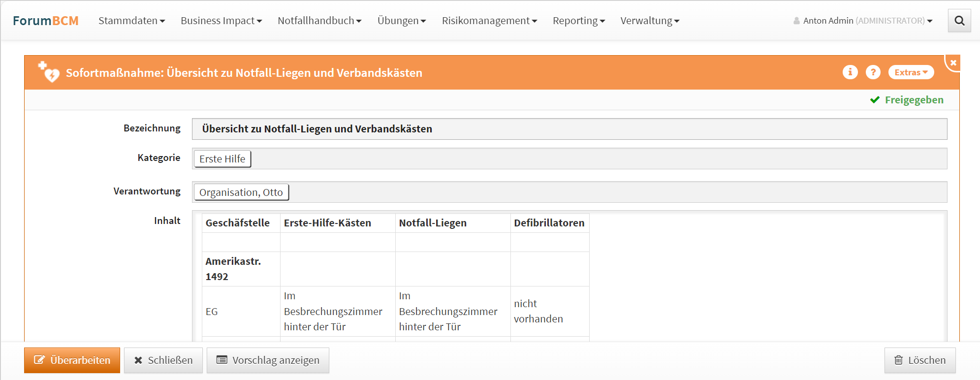The width and height of the screenshot is (980, 380).
Task: Click Vorschlag anzeigen button
Action: 268,360
